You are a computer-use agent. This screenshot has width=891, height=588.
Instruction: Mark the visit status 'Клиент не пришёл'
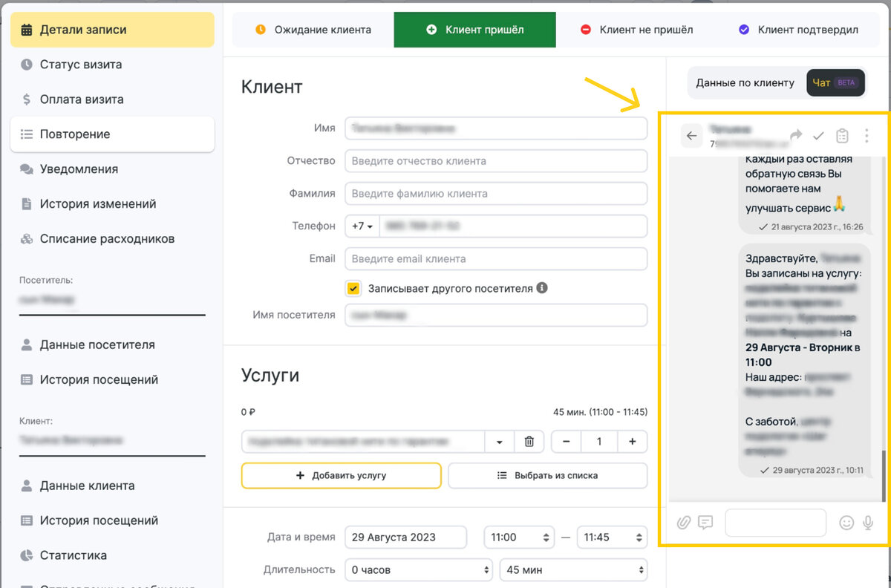(x=637, y=30)
